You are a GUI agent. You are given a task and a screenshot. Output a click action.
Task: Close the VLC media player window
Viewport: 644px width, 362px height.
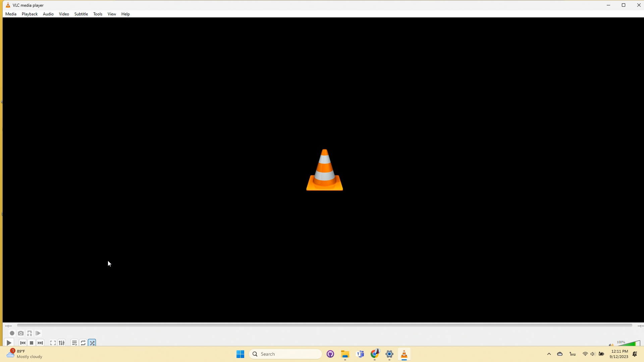click(639, 5)
